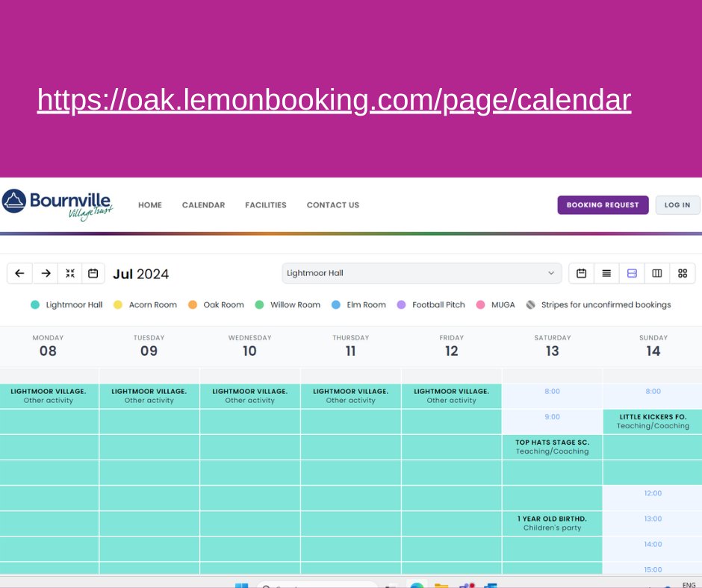Switch to month calendar view icon
Viewport: 702px width, 588px height.
[581, 273]
